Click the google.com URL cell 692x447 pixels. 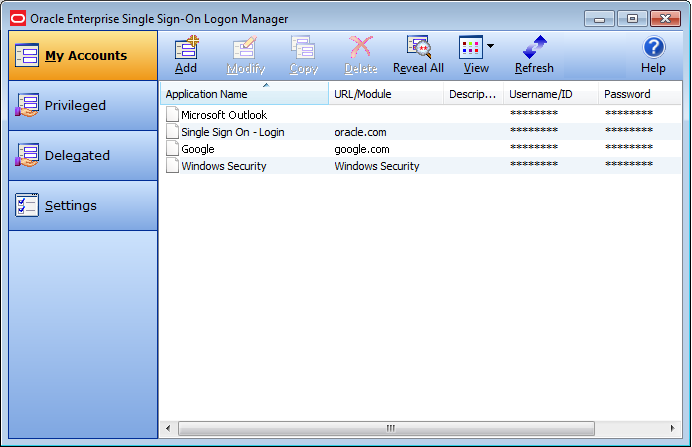click(x=362, y=149)
